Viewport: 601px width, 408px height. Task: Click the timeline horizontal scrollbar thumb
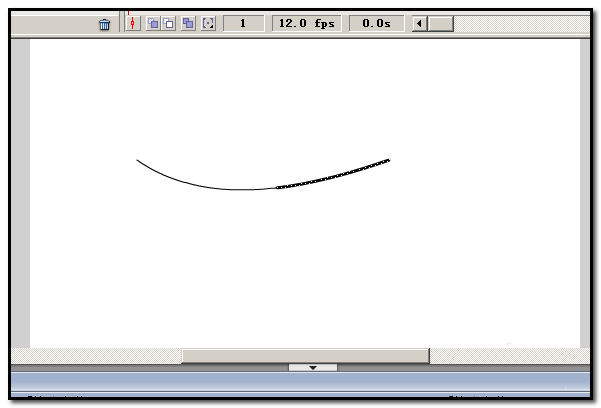pos(441,23)
